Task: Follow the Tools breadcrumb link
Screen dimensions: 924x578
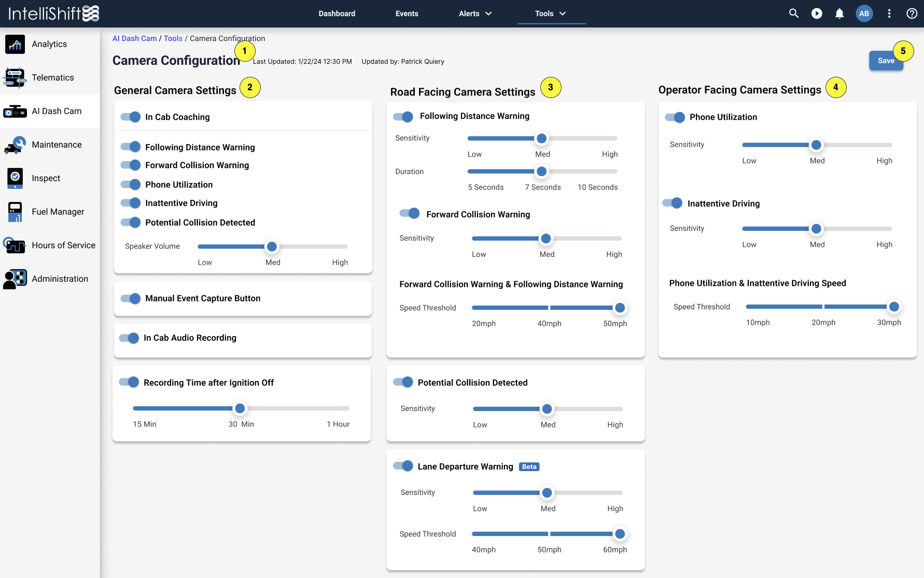Action: point(173,38)
